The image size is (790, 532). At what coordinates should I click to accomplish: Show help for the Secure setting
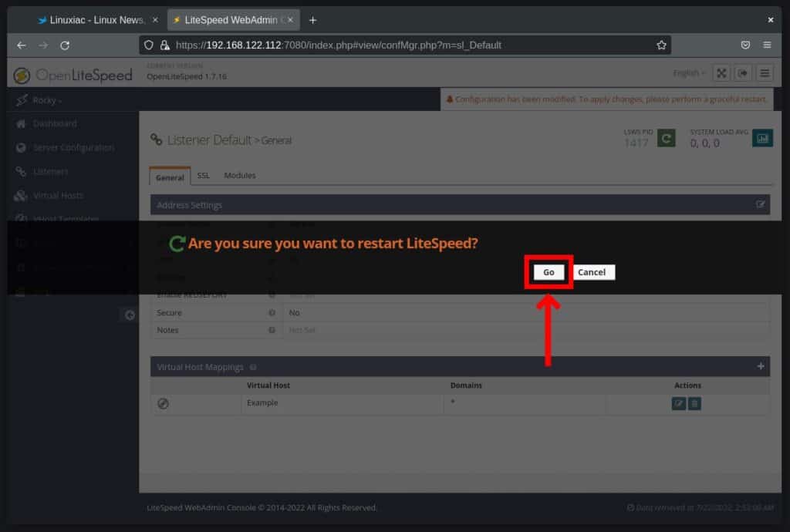coord(272,312)
